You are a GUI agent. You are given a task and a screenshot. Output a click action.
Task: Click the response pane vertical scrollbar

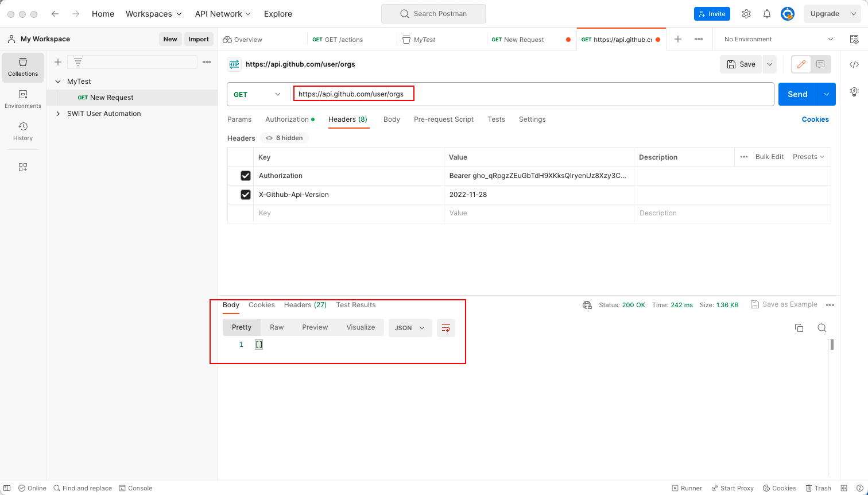tap(832, 345)
